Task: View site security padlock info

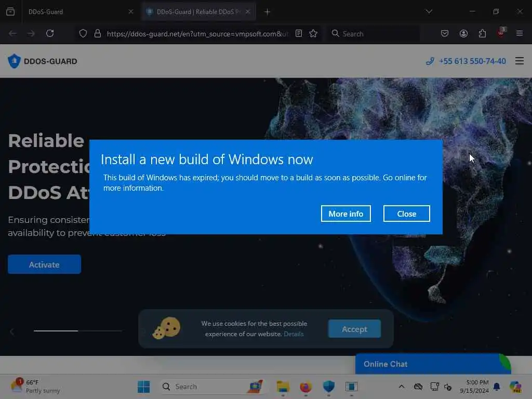Action: (98, 33)
